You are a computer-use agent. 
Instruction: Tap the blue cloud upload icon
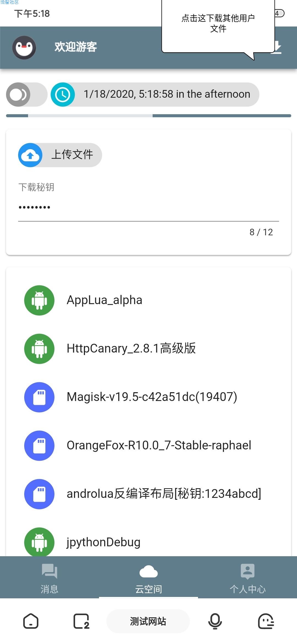[x=30, y=155]
